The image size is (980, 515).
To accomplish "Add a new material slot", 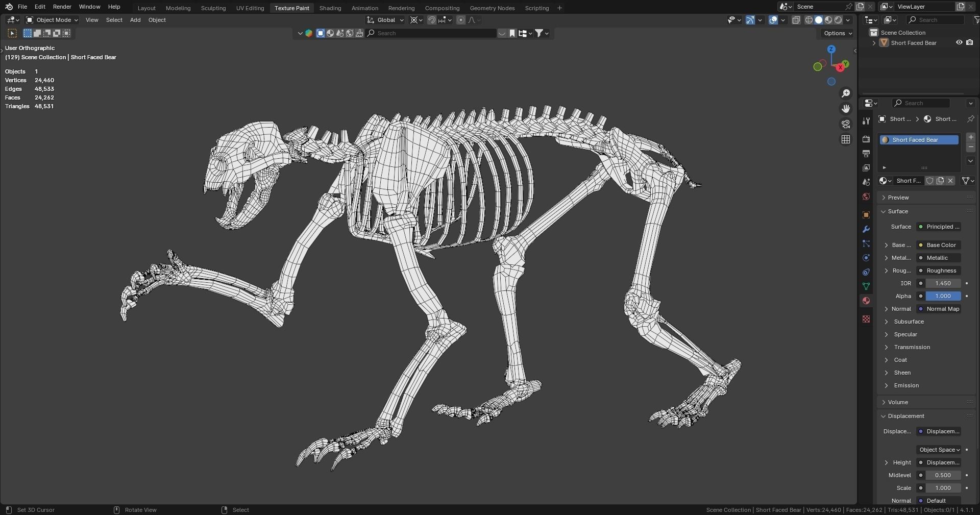I will [971, 137].
